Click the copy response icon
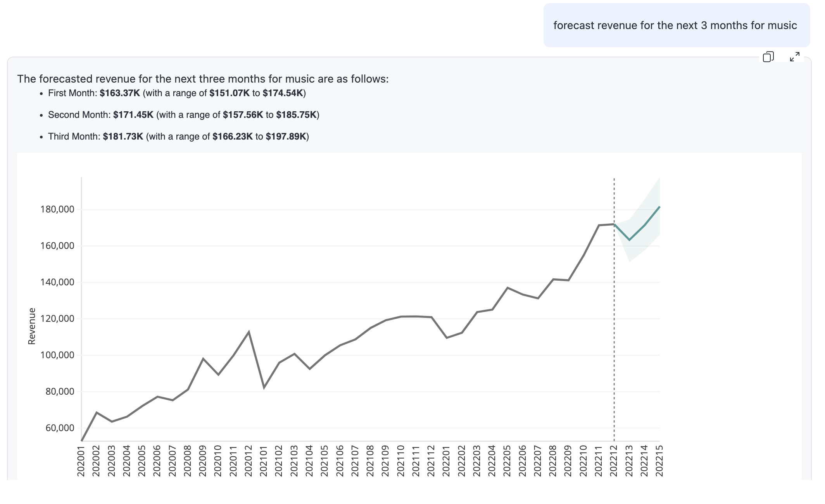Viewport: 825px width, 504px height. tap(768, 57)
